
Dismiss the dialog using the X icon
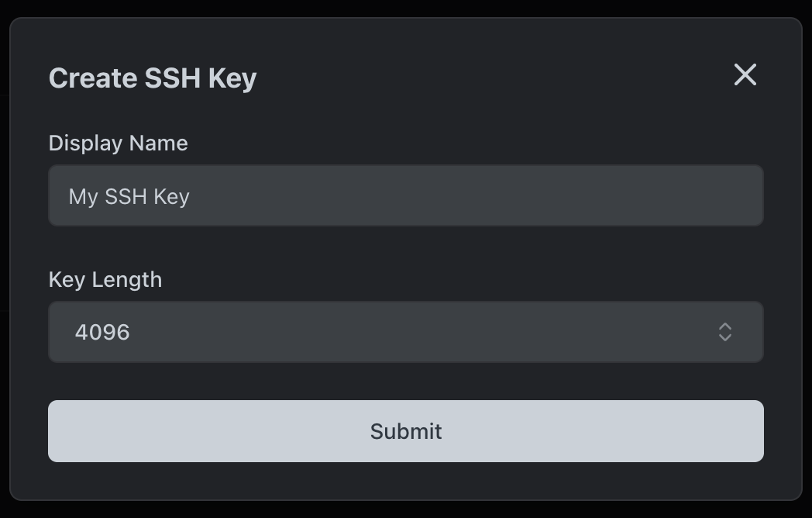[745, 74]
